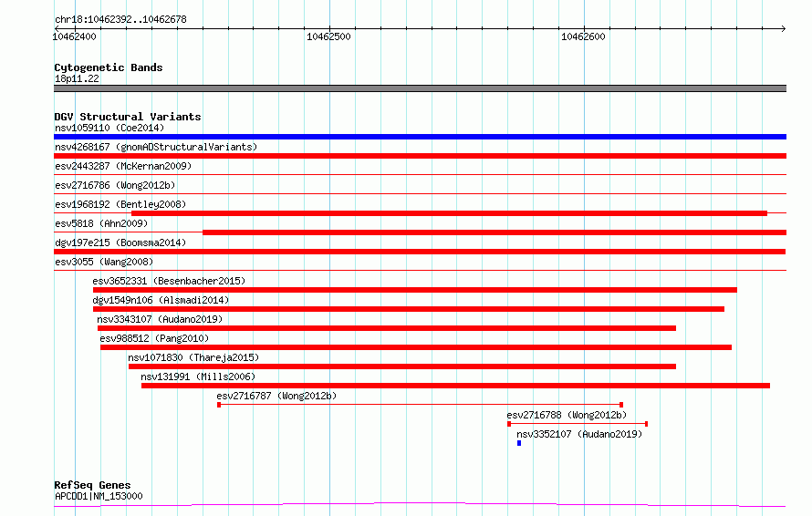
Task: Click the nsv1059110 (Coe2014) blue variant bar
Action: click(420, 137)
